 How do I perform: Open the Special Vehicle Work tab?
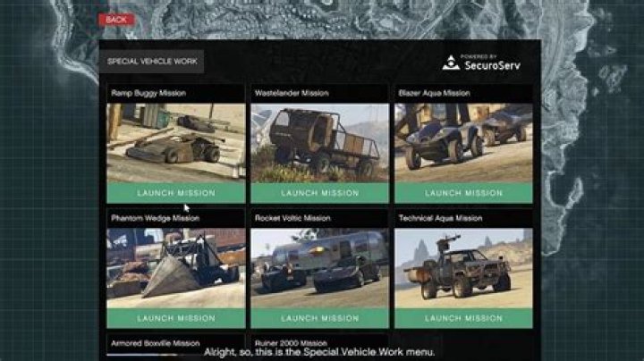[152, 62]
